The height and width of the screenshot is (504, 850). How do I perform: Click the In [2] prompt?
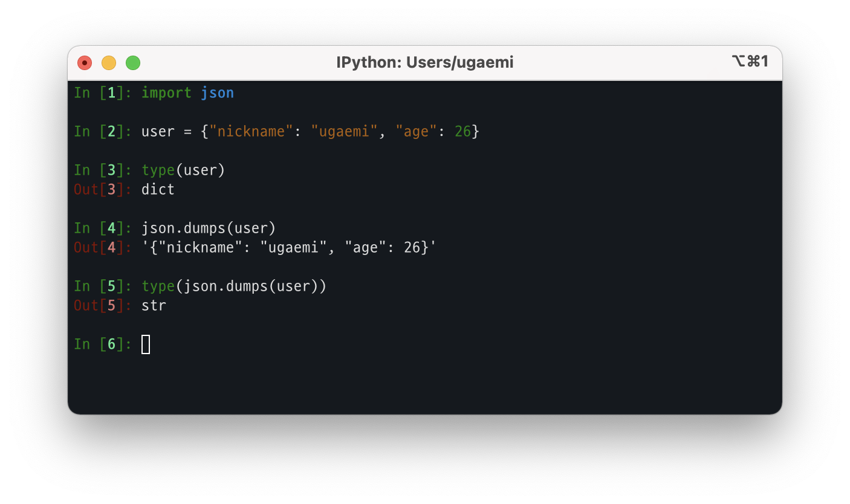click(103, 132)
